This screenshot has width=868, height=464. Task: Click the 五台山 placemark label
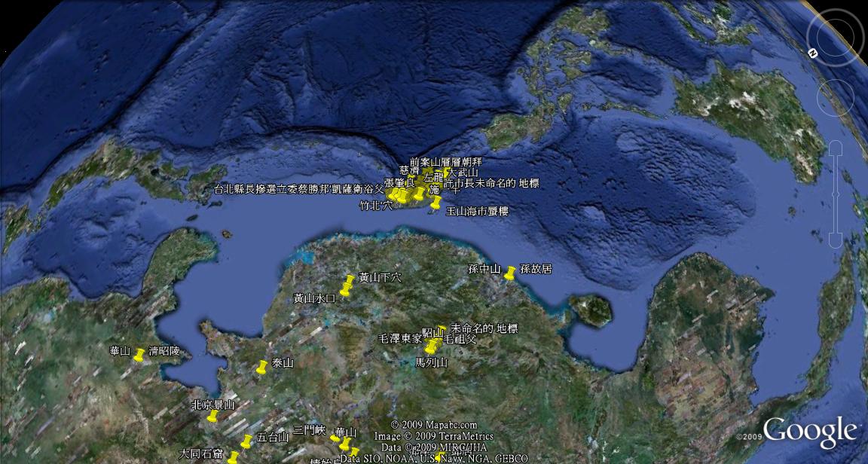[x=273, y=438]
